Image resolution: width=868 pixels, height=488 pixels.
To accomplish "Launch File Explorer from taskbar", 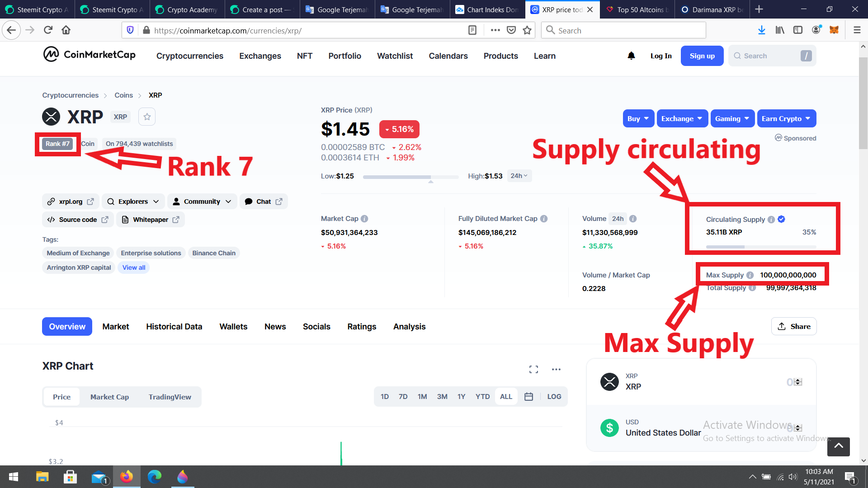I will (42, 477).
